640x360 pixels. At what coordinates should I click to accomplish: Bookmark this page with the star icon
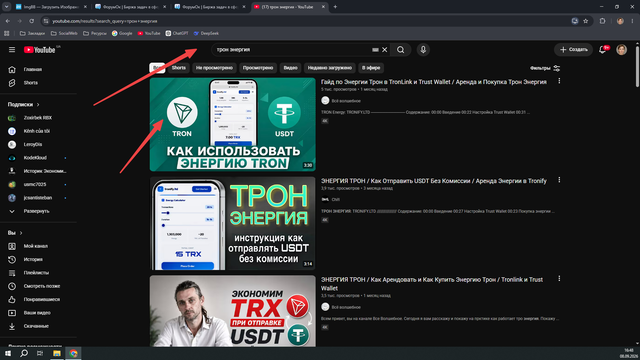point(586,21)
